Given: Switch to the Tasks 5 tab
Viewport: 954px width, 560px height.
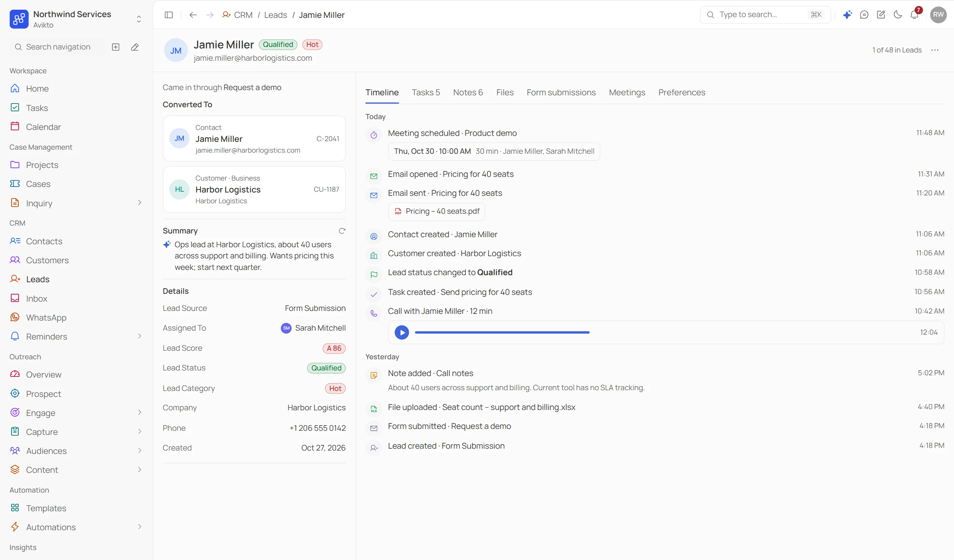Looking at the screenshot, I should point(426,92).
